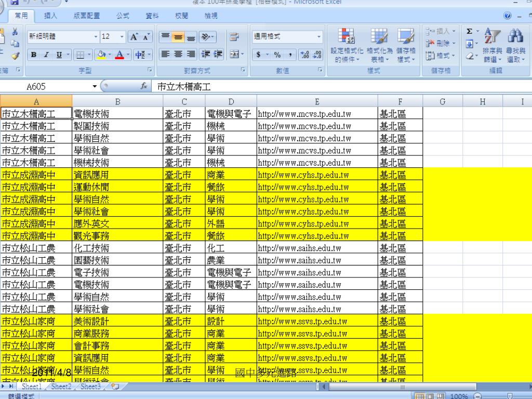Apply center horizontal text alignment
Viewport: 532px width, 399px height.
pyautogui.click(x=178, y=55)
